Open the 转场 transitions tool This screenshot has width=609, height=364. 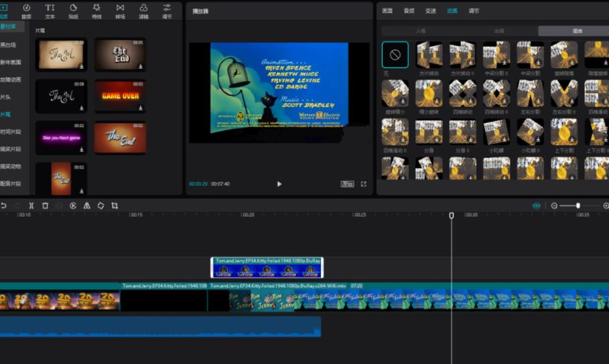(x=120, y=11)
